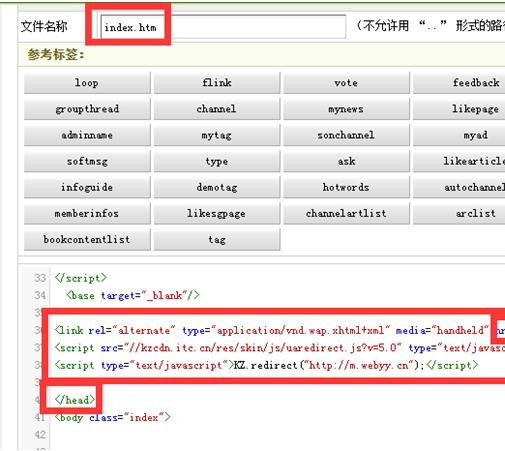505x451 pixels.
Task: Insert the autochannel tag
Action: point(459,187)
